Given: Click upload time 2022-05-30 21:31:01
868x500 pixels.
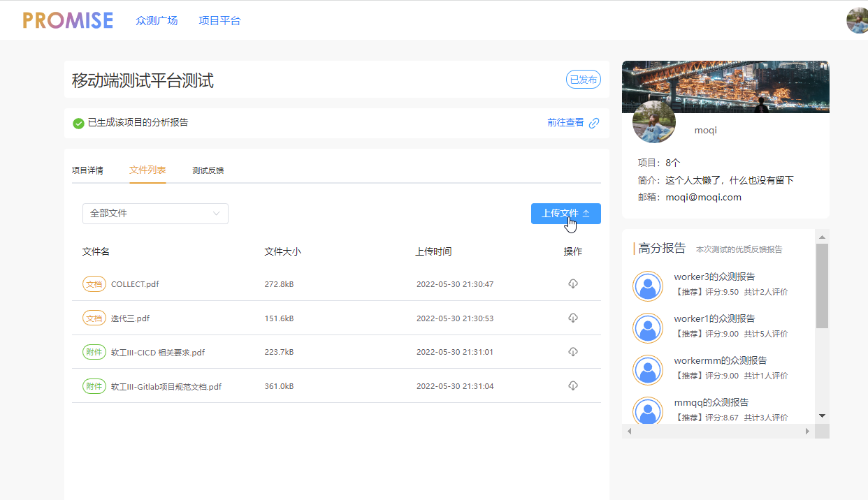Looking at the screenshot, I should point(455,352).
